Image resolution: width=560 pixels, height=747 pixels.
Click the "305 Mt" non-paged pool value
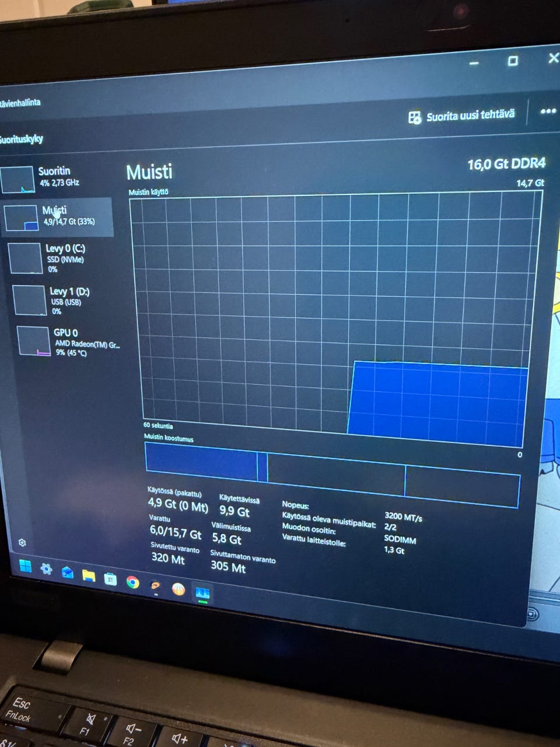pyautogui.click(x=228, y=566)
